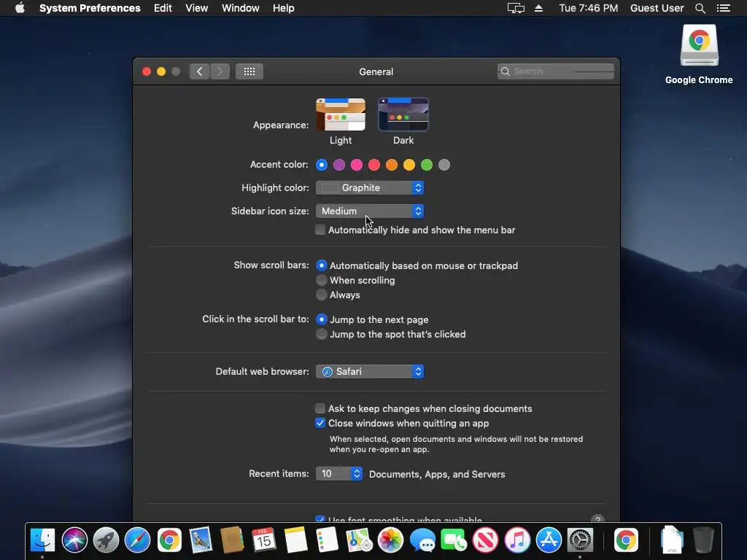747x560 pixels.
Task: Open Reminders app in the Dock
Action: coord(328,540)
